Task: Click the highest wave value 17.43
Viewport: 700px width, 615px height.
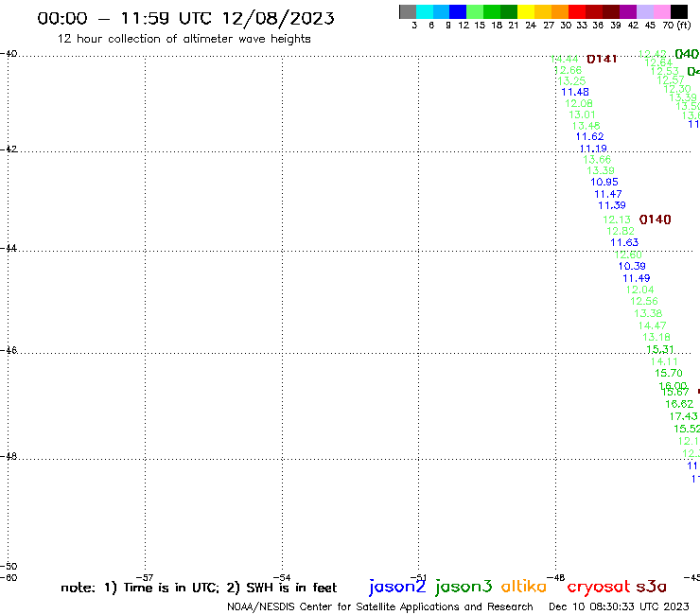Action: [684, 416]
